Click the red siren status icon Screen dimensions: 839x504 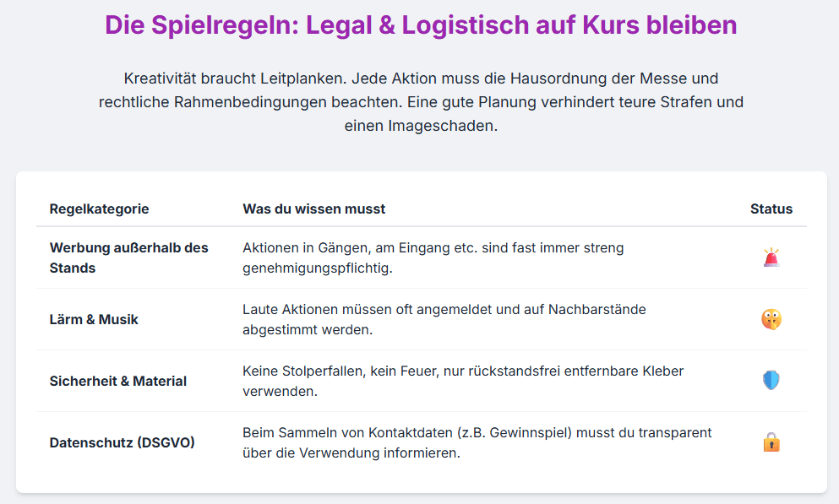[x=771, y=257]
